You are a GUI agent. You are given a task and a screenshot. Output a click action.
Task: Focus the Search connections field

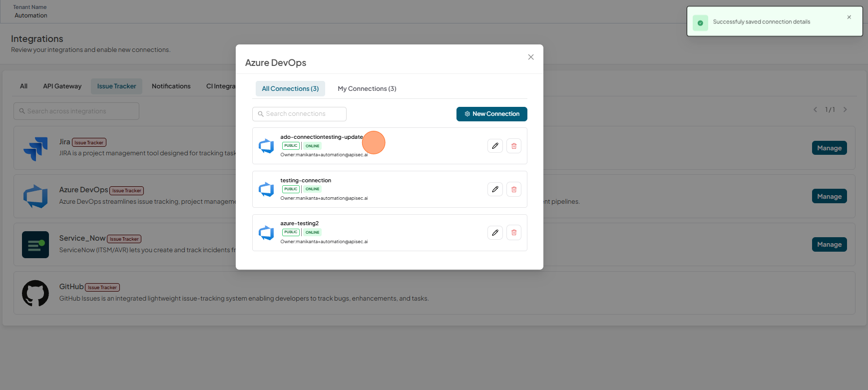[x=299, y=114]
